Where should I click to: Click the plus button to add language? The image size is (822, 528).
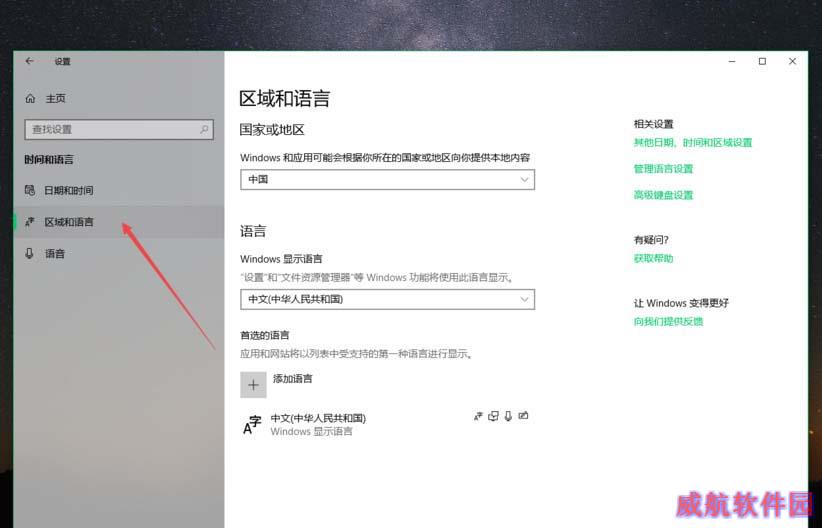(x=253, y=385)
